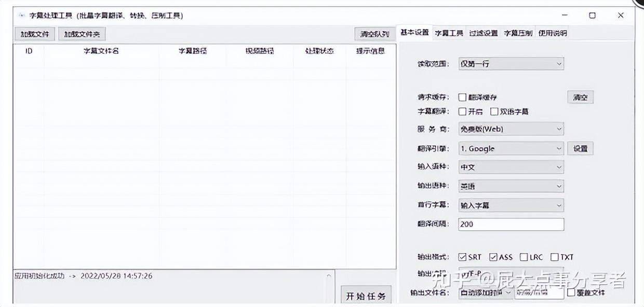The height and width of the screenshot is (307, 644).
Task: Click the 清空队列 button
Action: tap(375, 34)
